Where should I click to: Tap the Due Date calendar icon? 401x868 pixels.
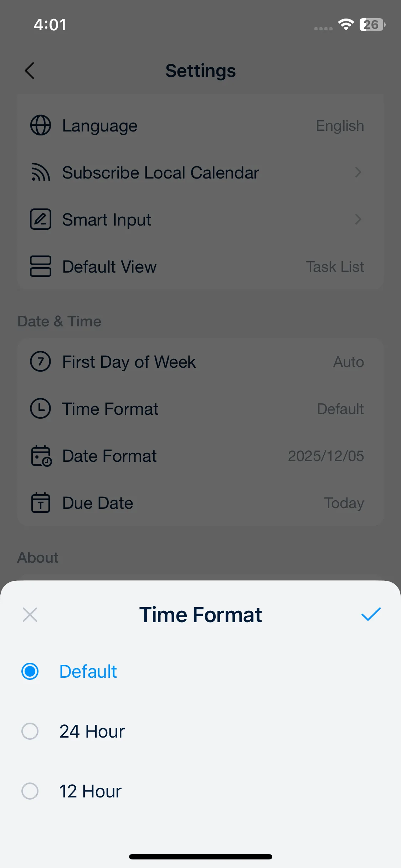(x=41, y=503)
